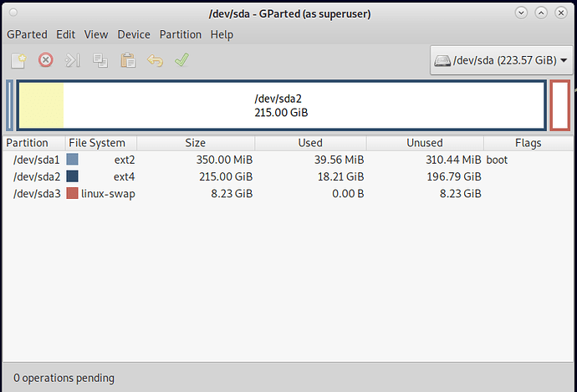This screenshot has width=577, height=392.
Task: Click the 310.44 MiB unused value
Action: tap(453, 160)
